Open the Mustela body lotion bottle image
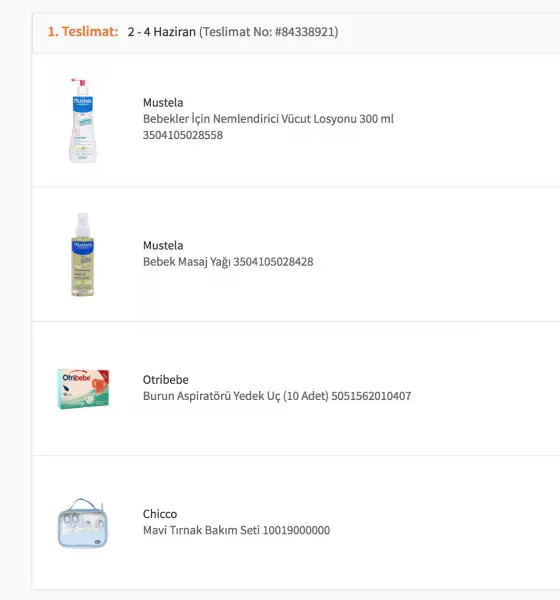 click(x=83, y=121)
